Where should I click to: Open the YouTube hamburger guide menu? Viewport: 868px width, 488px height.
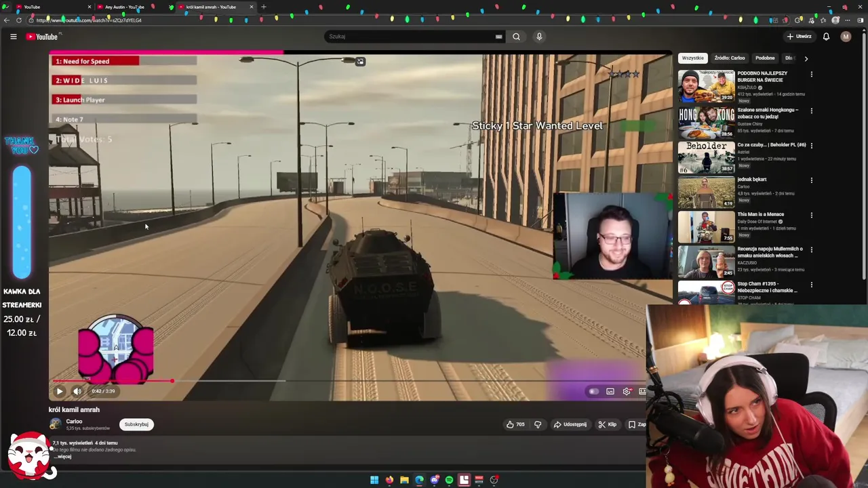pos(13,37)
